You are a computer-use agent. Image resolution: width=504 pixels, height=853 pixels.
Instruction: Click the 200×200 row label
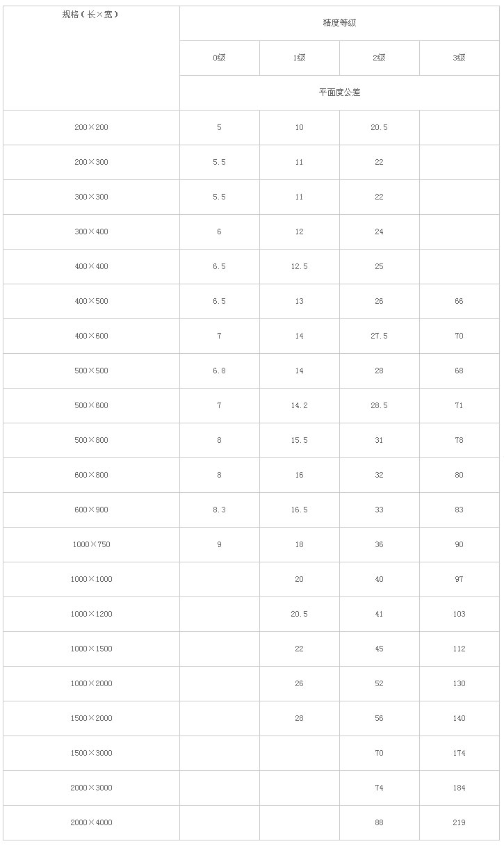click(91, 128)
